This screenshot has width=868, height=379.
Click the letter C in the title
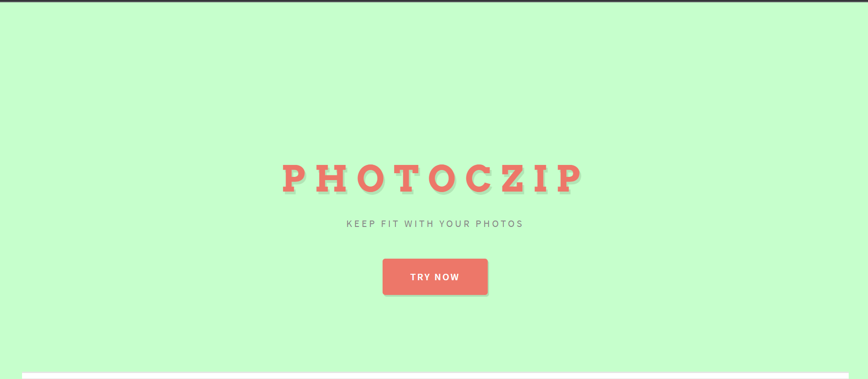pyautogui.click(x=479, y=178)
